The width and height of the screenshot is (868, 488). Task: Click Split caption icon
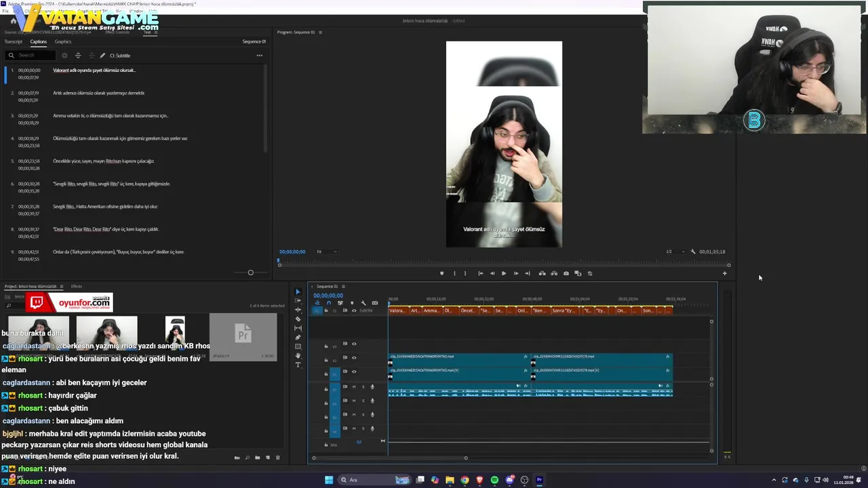[x=78, y=56]
